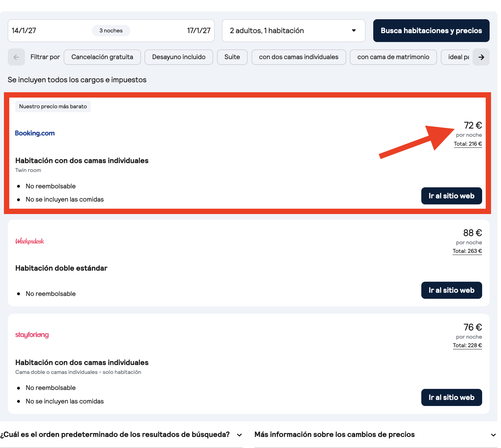
Task: Expand the default search results order question
Action: [121, 434]
